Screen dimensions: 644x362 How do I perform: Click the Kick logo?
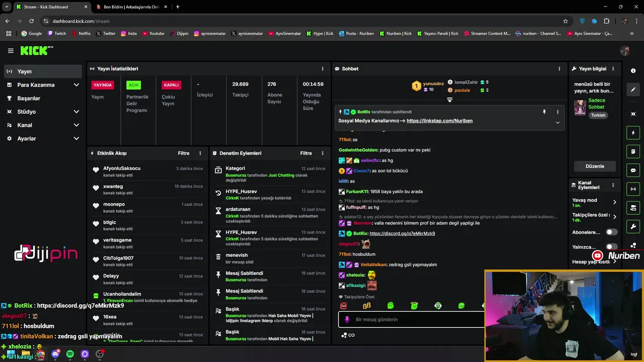(36, 50)
